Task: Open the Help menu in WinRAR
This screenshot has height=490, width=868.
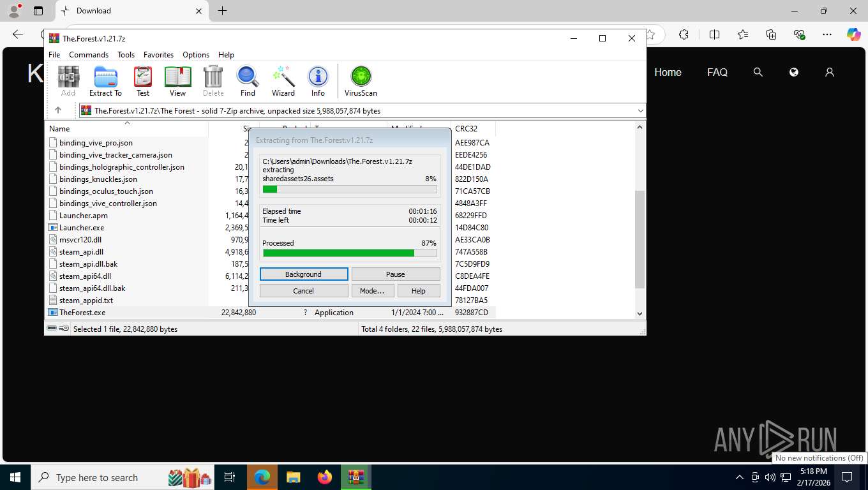Action: (226, 55)
